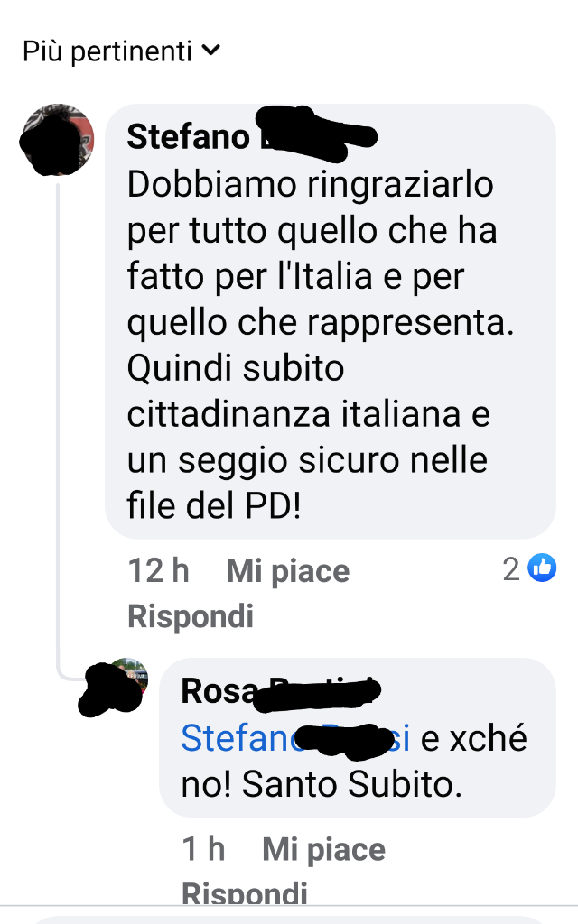Click the 1 h timestamp
Screen dimensions: 578x924
[x=203, y=849]
